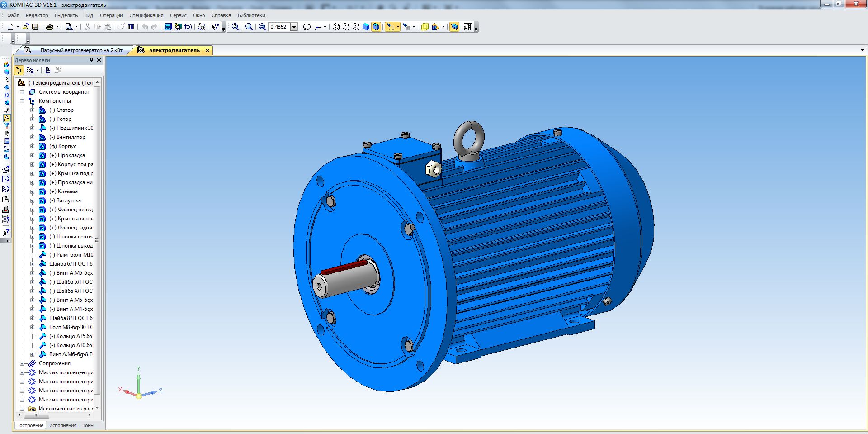This screenshot has height=434, width=868.
Task: Select the Клемма part in tree
Action: click(x=63, y=191)
